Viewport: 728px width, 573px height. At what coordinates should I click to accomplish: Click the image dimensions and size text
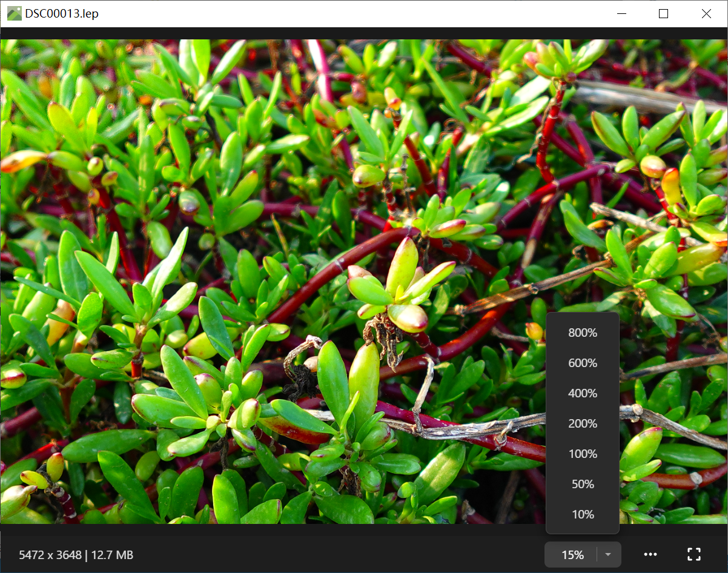76,555
